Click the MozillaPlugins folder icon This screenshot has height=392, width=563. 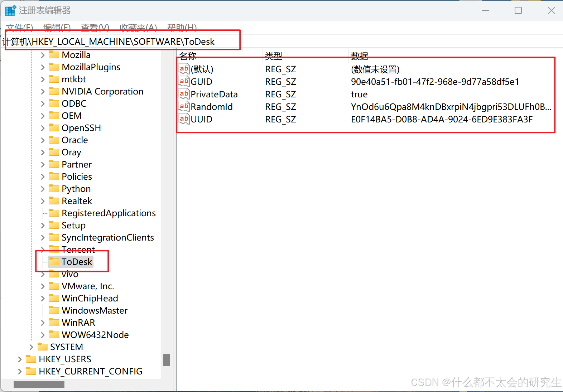pos(54,67)
